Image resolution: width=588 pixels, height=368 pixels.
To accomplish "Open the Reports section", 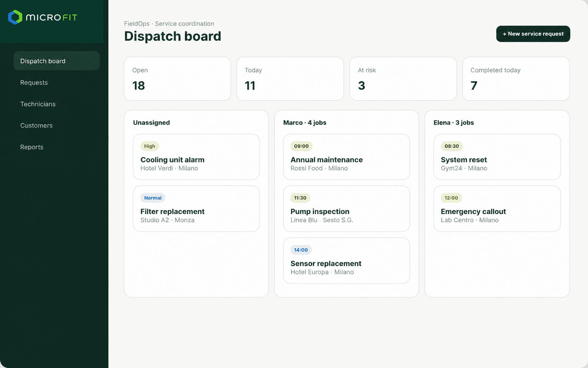I will click(32, 147).
